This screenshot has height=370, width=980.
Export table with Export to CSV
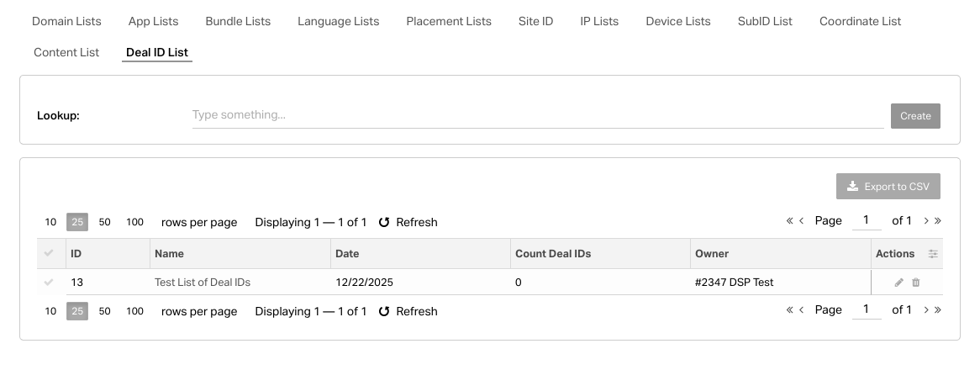pos(888,187)
